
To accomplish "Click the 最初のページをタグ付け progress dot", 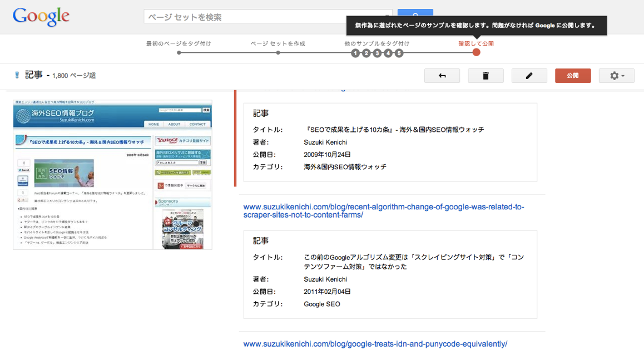I will point(179,53).
